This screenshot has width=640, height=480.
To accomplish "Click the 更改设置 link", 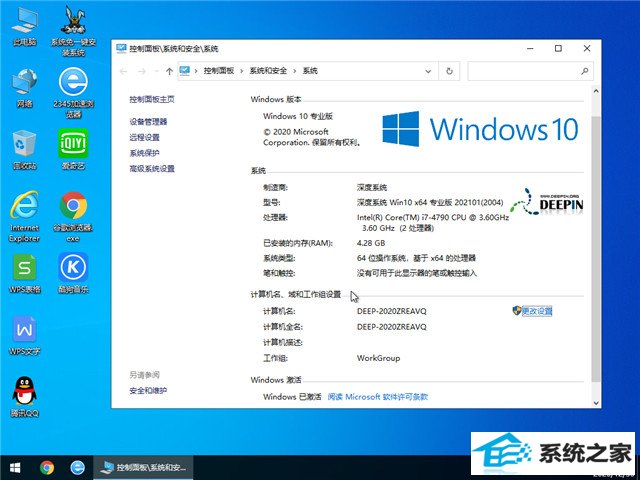I will pyautogui.click(x=537, y=311).
